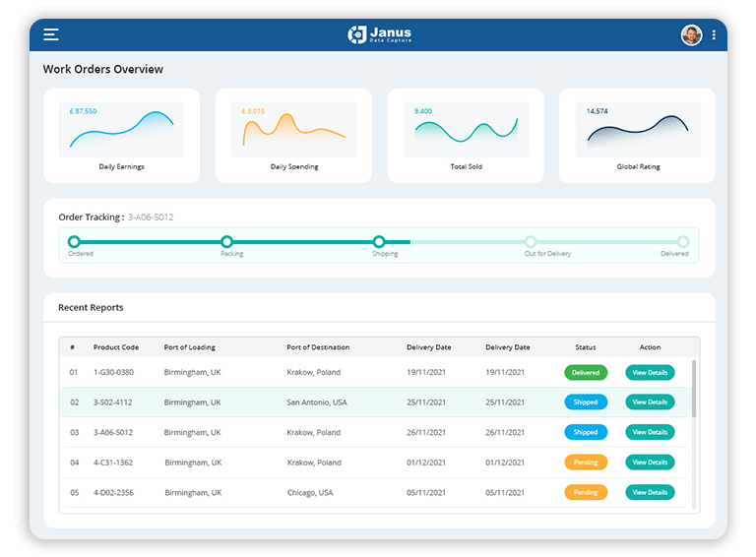Open the Global Rating chart card
This screenshot has height=557, width=756.
pos(637,135)
